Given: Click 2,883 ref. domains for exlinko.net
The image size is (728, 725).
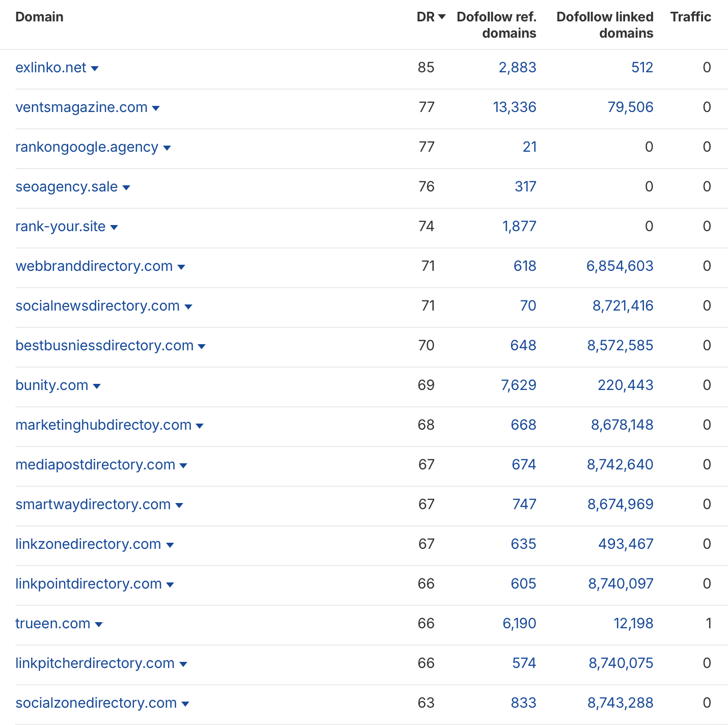Looking at the screenshot, I should (x=517, y=67).
